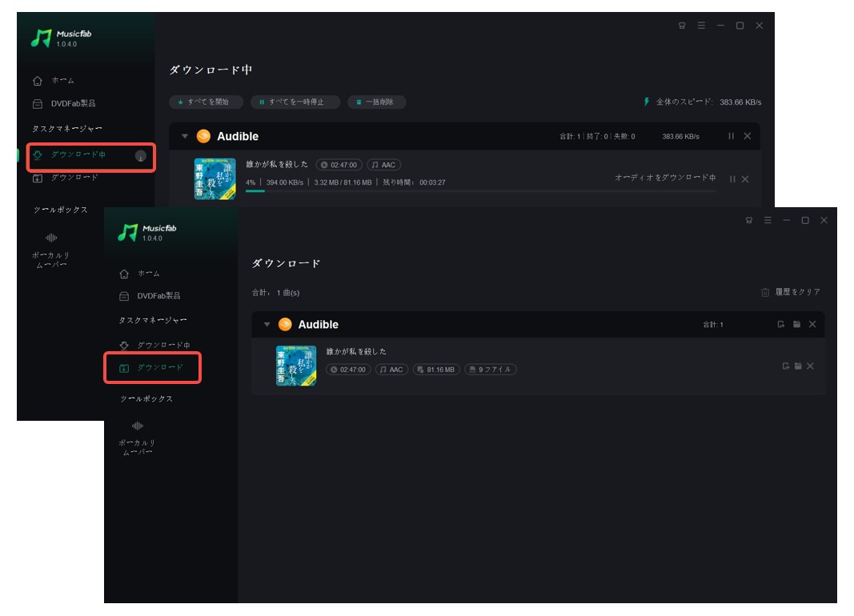Viewport: 854px width, 616px height.
Task: Click the download progress bar at 4%
Action: 480,191
